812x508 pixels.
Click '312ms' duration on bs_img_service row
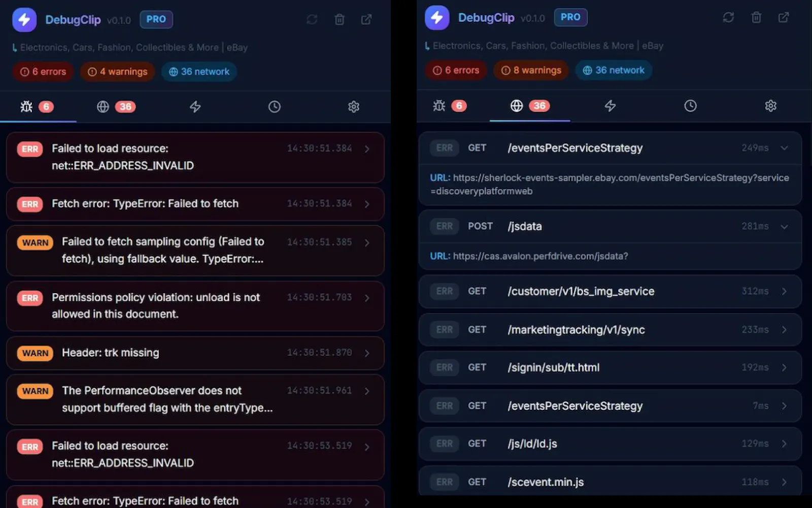click(755, 291)
